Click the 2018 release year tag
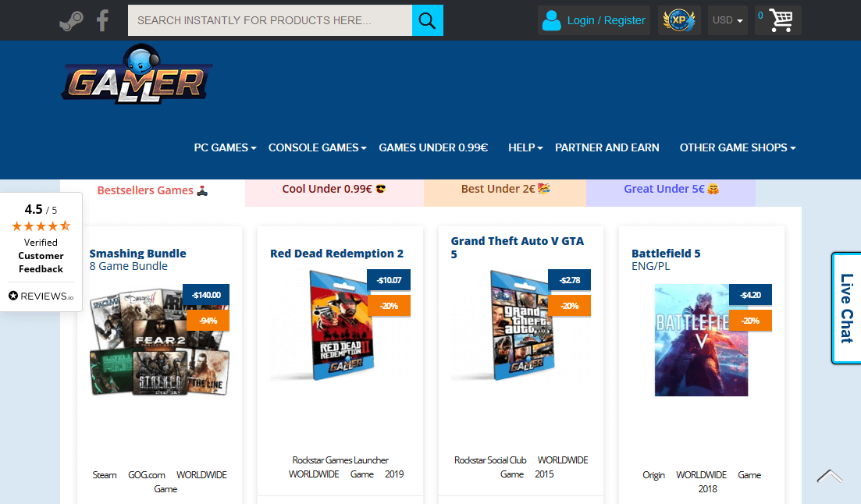The height and width of the screenshot is (504, 861). click(x=707, y=489)
